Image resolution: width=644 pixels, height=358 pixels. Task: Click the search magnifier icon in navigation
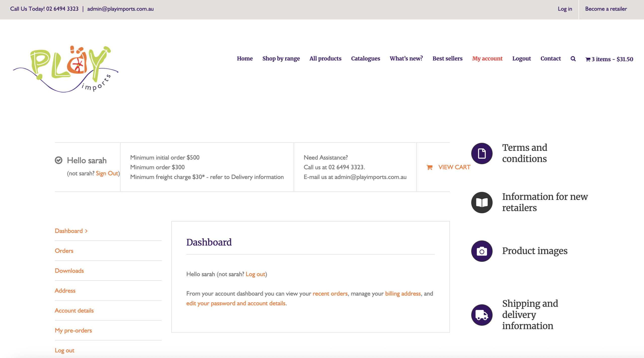pyautogui.click(x=573, y=59)
